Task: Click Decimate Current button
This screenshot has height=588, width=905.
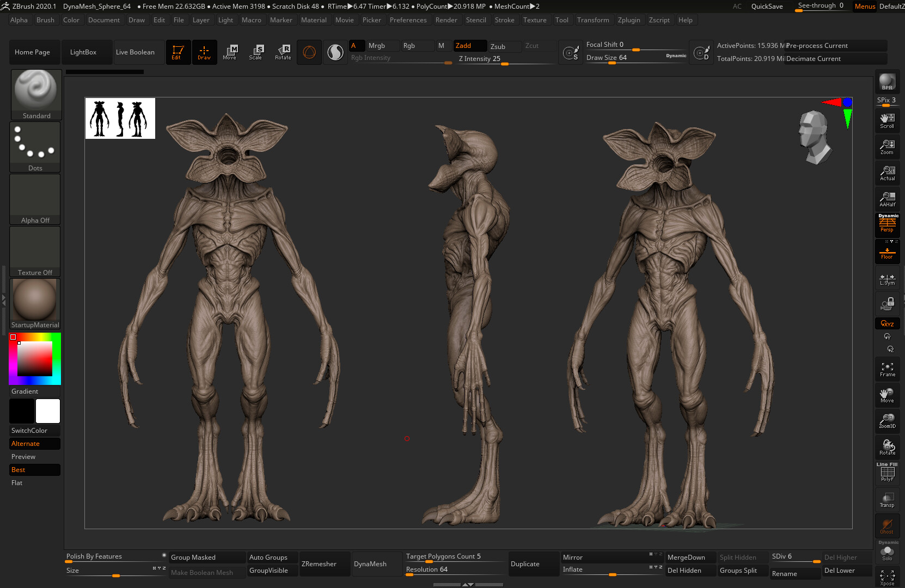Action: [x=836, y=59]
